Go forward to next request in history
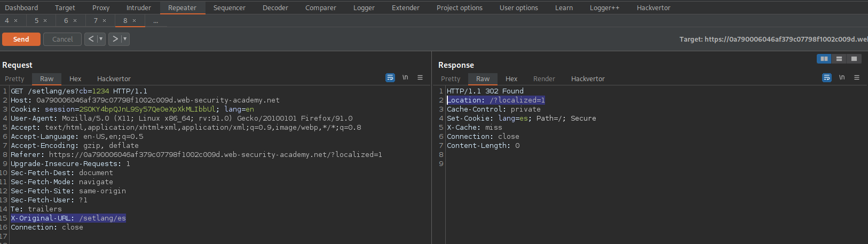Viewport: 868px width, 244px height. [115, 39]
